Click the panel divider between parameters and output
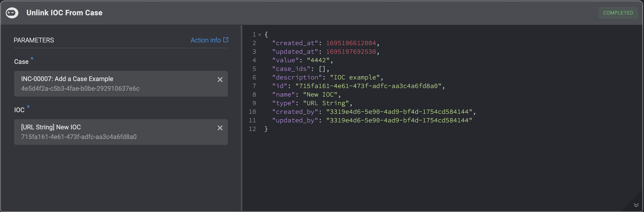 coord(241,118)
